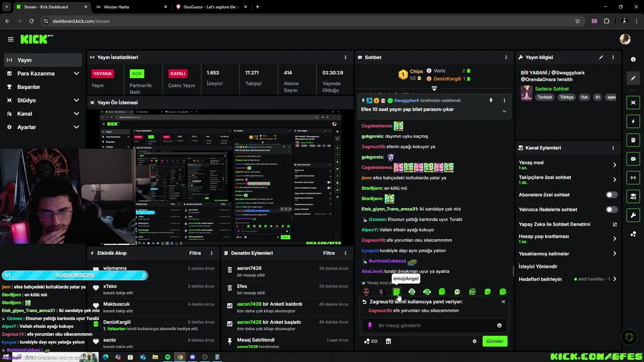Image resolution: width=644 pixels, height=362 pixels.
Task: Switch to GeoGuessr browser tab
Action: (x=211, y=7)
